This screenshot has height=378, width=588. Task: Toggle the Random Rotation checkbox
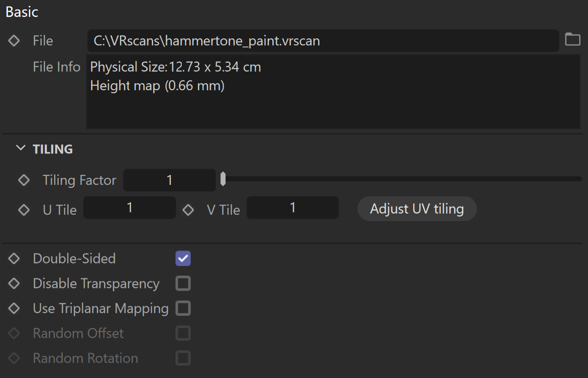click(183, 358)
